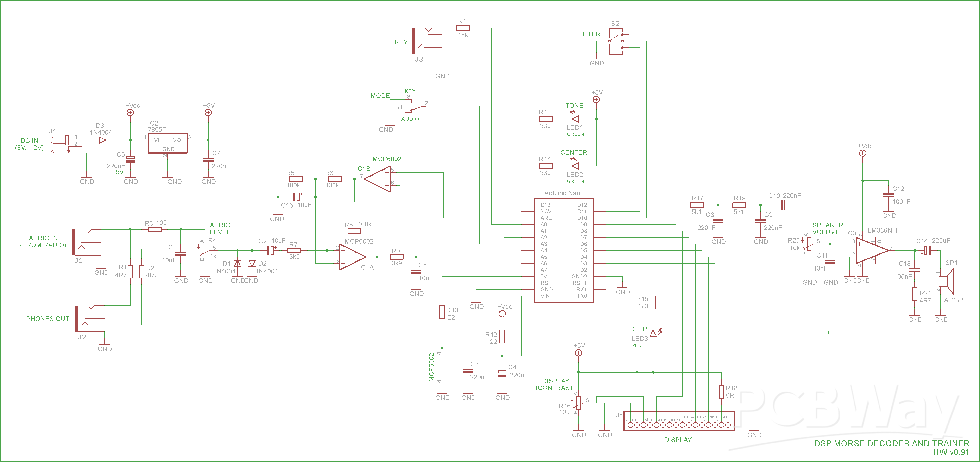
Task: Select the 'MODE' label near S1
Action: coord(380,96)
